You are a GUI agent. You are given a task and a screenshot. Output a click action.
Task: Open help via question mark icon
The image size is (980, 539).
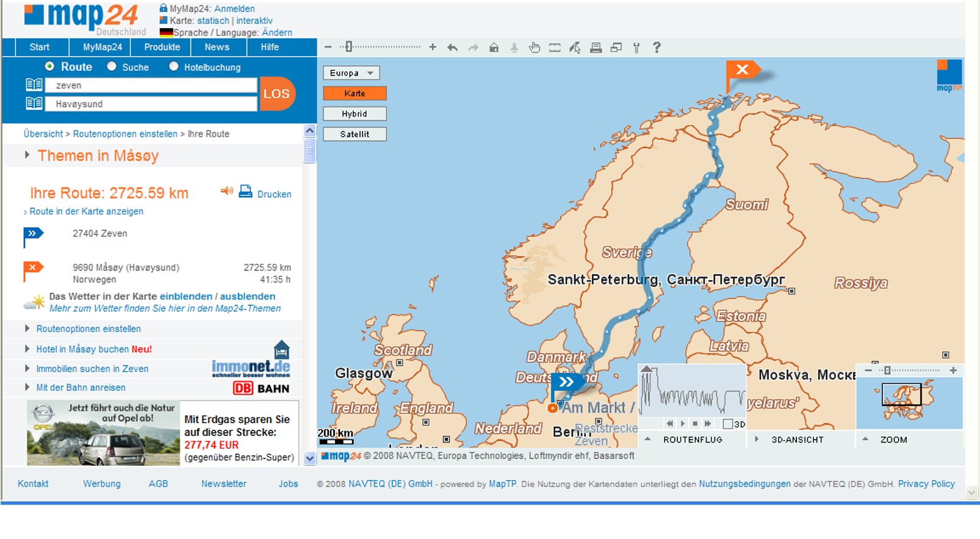[x=657, y=48]
